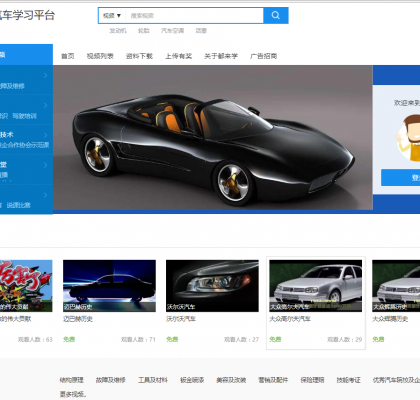This screenshot has width=420, height=400.
Task: Expand sidebar category containing 障及维修
Action: point(46,76)
